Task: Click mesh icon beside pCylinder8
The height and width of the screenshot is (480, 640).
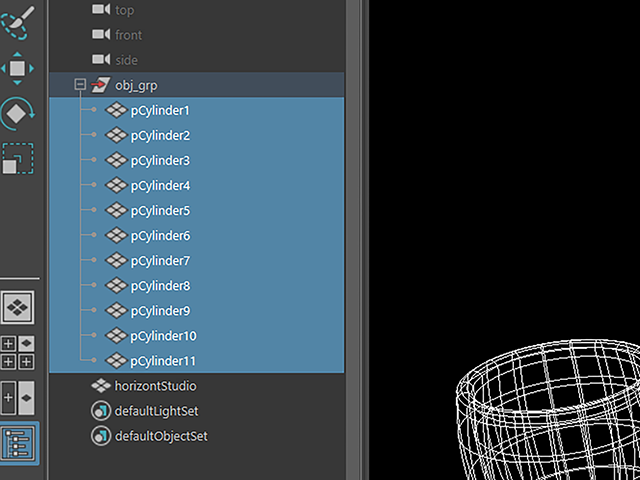Action: point(116,285)
